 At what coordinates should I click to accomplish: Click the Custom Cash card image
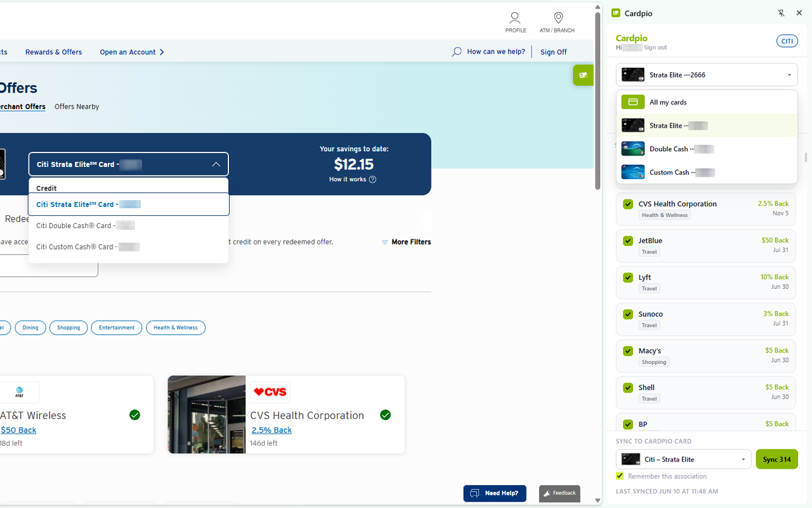633,172
